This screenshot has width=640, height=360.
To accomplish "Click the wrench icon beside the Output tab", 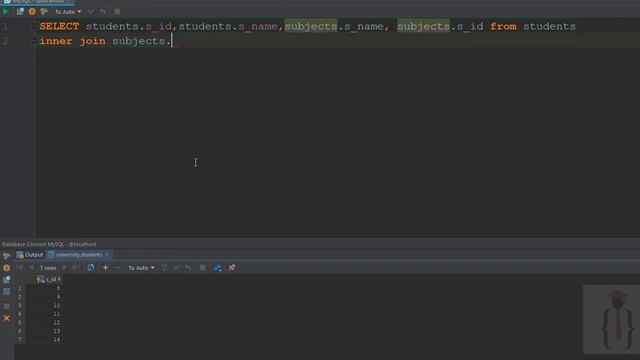I will coord(7,256).
